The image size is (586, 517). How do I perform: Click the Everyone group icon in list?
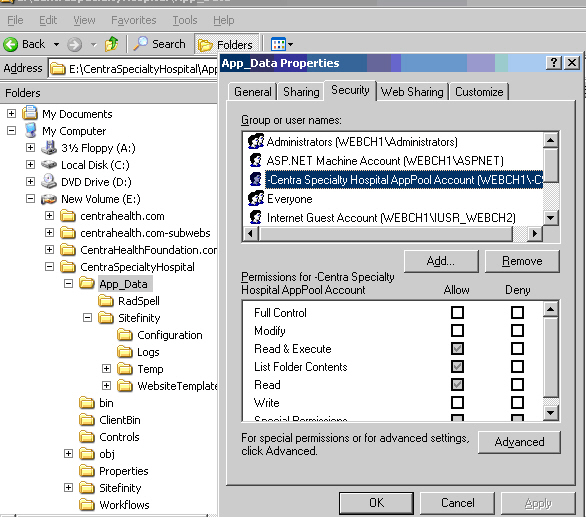coord(256,198)
